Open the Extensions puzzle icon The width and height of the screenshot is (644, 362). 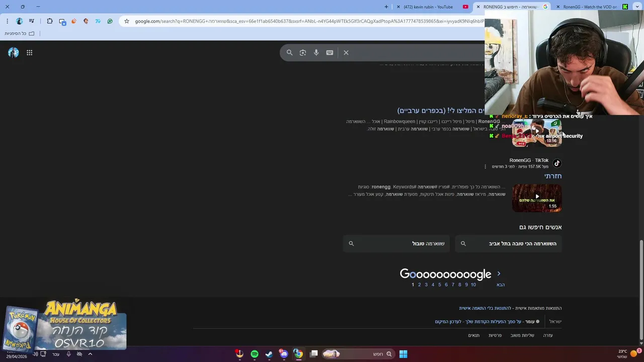click(x=50, y=21)
